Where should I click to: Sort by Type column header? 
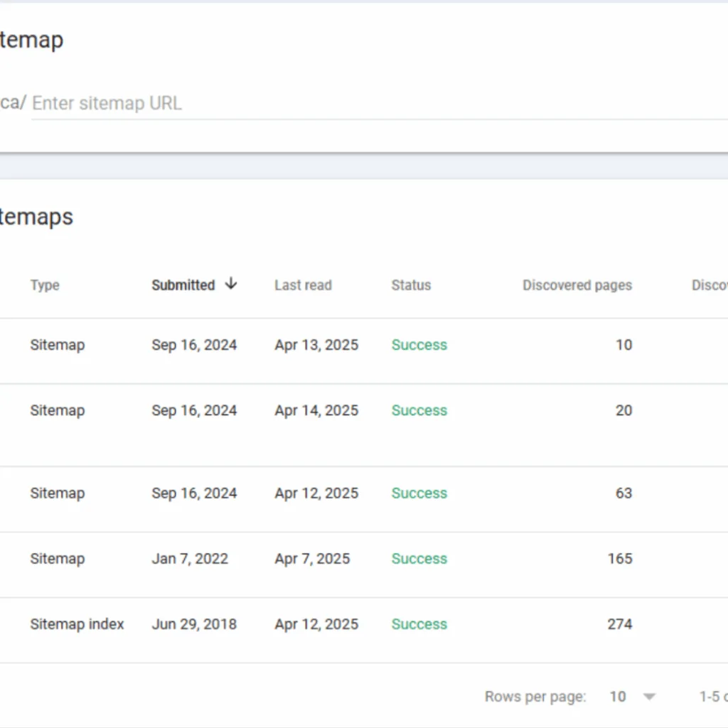coord(45,285)
